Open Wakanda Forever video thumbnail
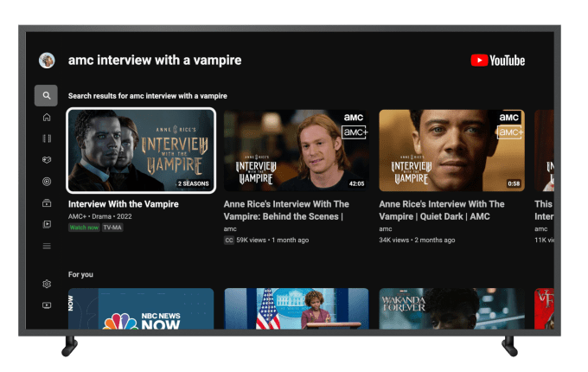Image resolution: width=588 pixels, height=372 pixels. (451, 309)
